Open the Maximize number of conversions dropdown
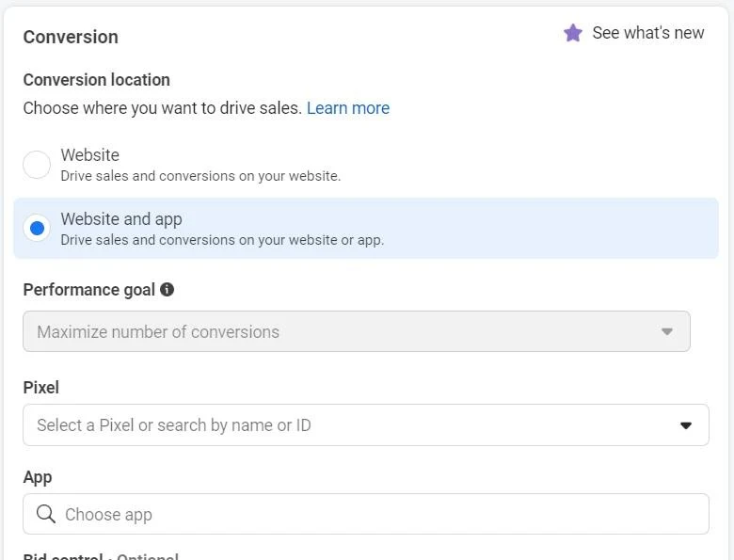Image resolution: width=734 pixels, height=560 pixels. pyautogui.click(x=357, y=331)
